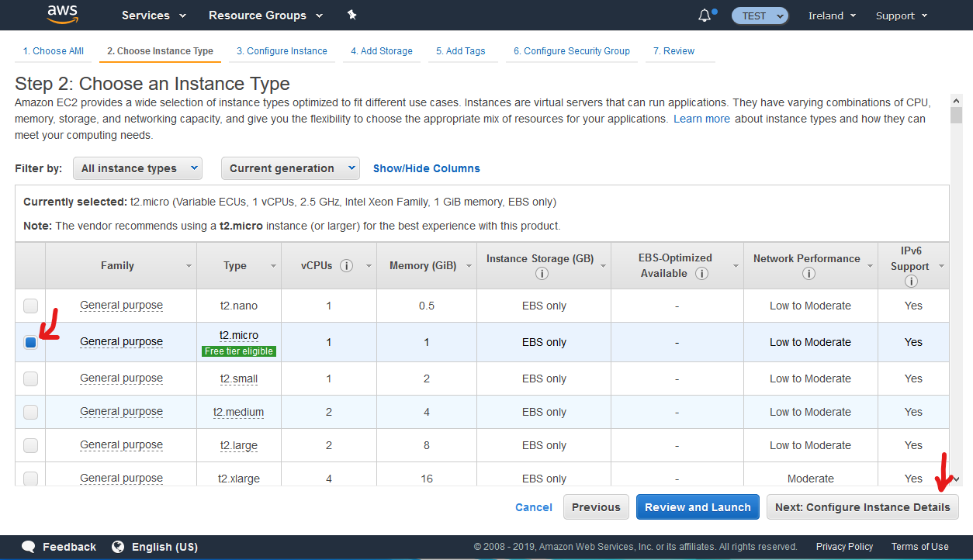Image resolution: width=973 pixels, height=560 pixels.
Task: Click General purpose in the t2.medium row
Action: 121,412
